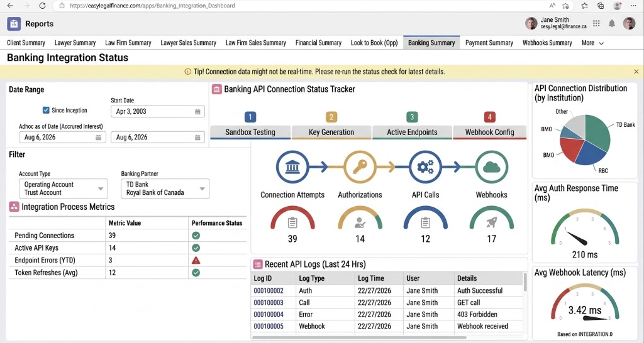This screenshot has height=343, width=644.
Task: Click the Start Date input field
Action: click(x=158, y=112)
